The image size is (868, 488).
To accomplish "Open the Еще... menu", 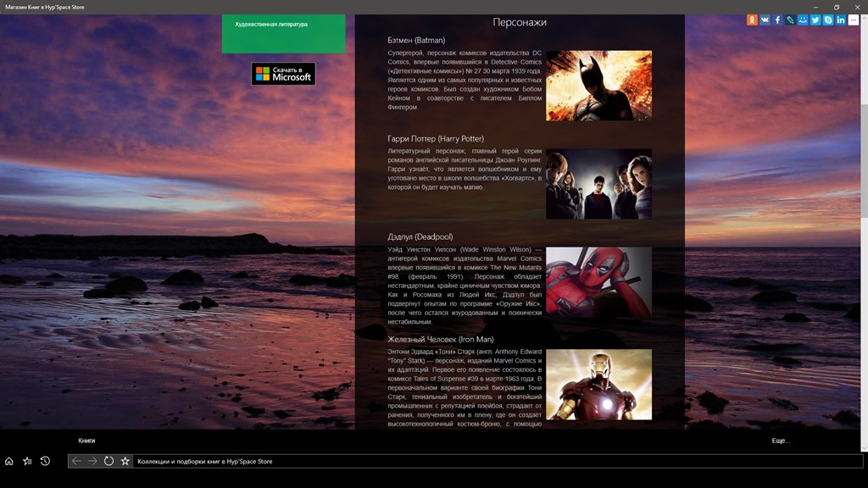I will pyautogui.click(x=781, y=441).
